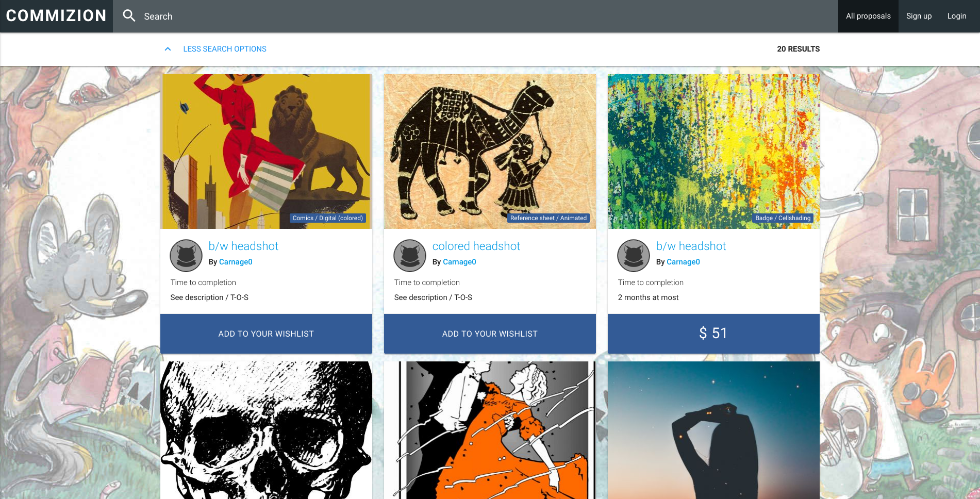This screenshot has height=499, width=980.
Task: Open the camel artwork thumbnail
Action: [490, 152]
